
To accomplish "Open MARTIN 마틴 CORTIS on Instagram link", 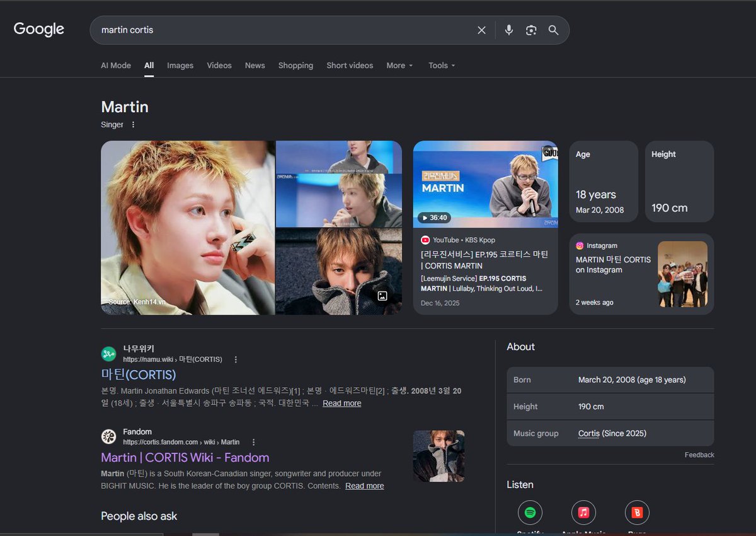I will 613,265.
